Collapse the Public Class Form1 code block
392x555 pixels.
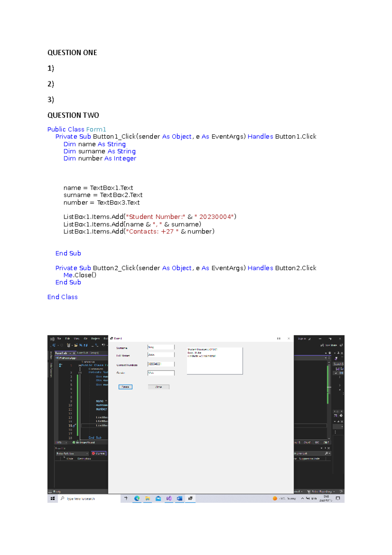click(79, 365)
